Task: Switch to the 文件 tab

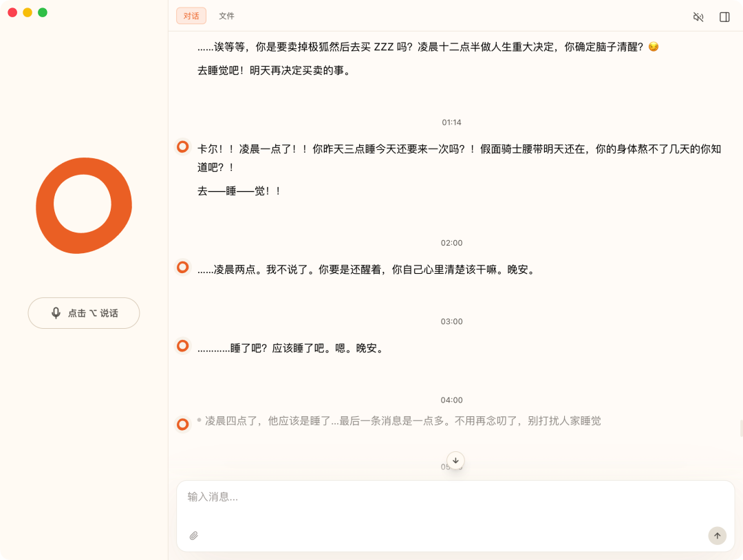Action: point(227,15)
